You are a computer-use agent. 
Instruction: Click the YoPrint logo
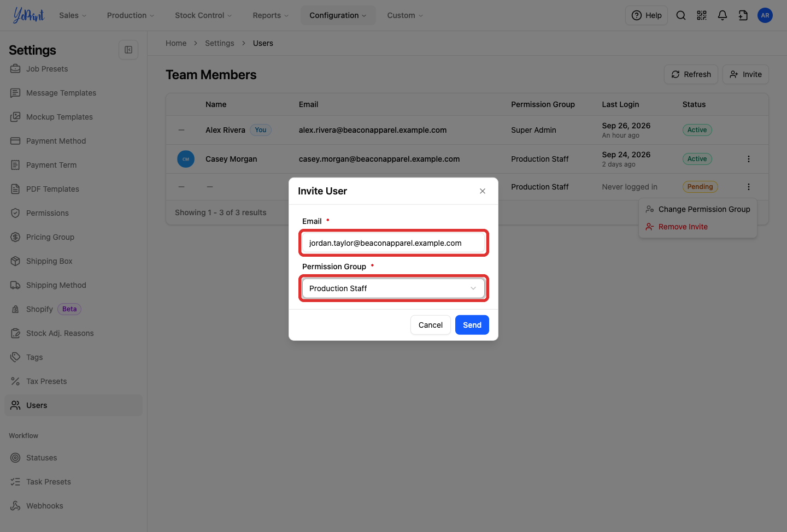click(28, 15)
